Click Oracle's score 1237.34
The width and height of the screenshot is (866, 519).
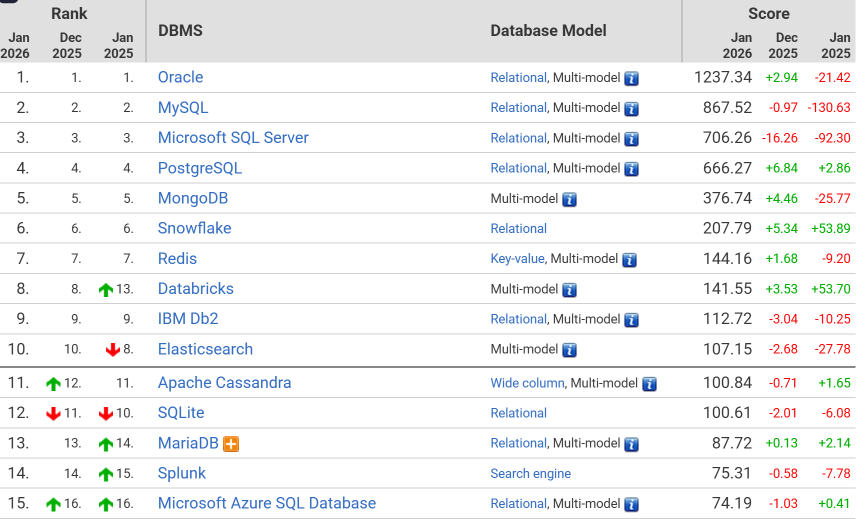pyautogui.click(x=723, y=77)
